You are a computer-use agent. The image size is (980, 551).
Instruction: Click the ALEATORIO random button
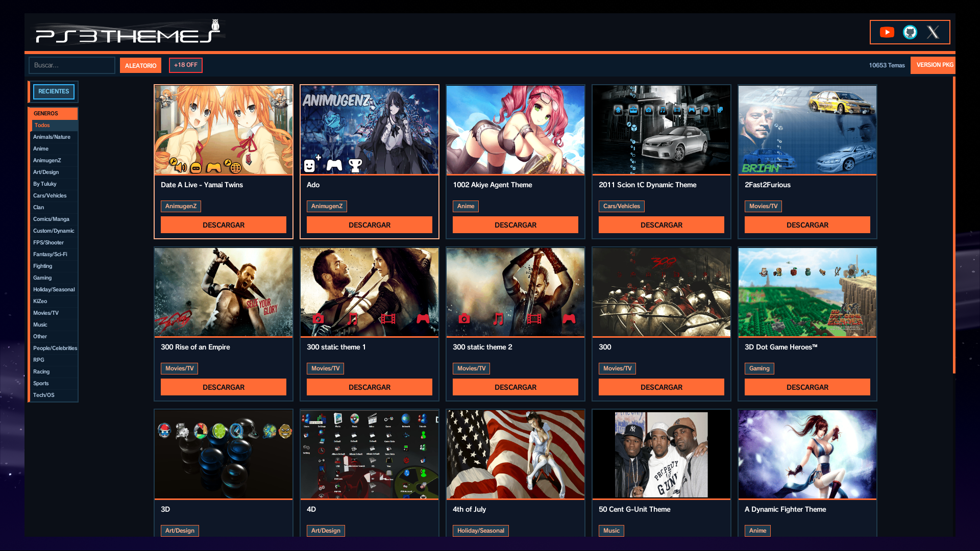(x=140, y=65)
